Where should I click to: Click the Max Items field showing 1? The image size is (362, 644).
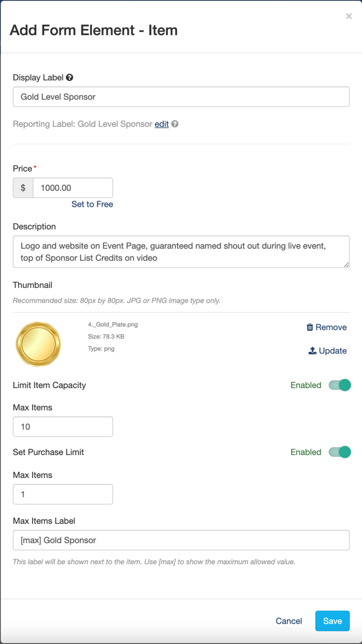pyautogui.click(x=63, y=494)
